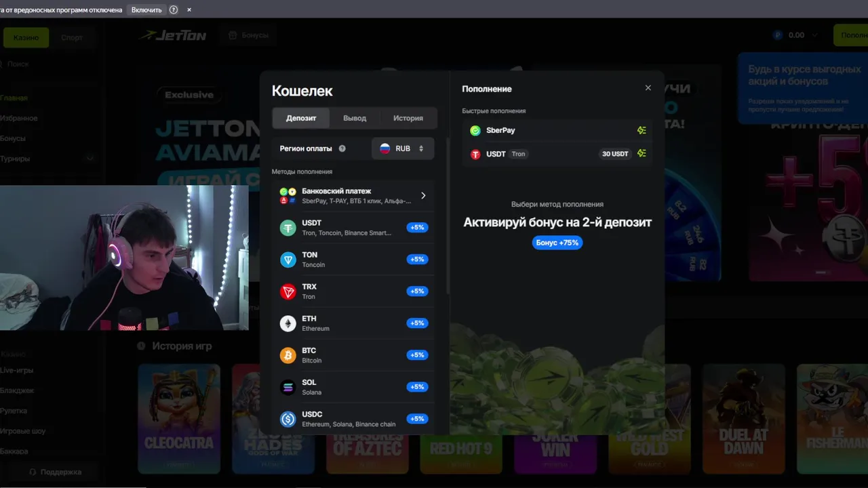The image size is (868, 488).
Task: Open the Поддержка support button
Action: [54, 472]
